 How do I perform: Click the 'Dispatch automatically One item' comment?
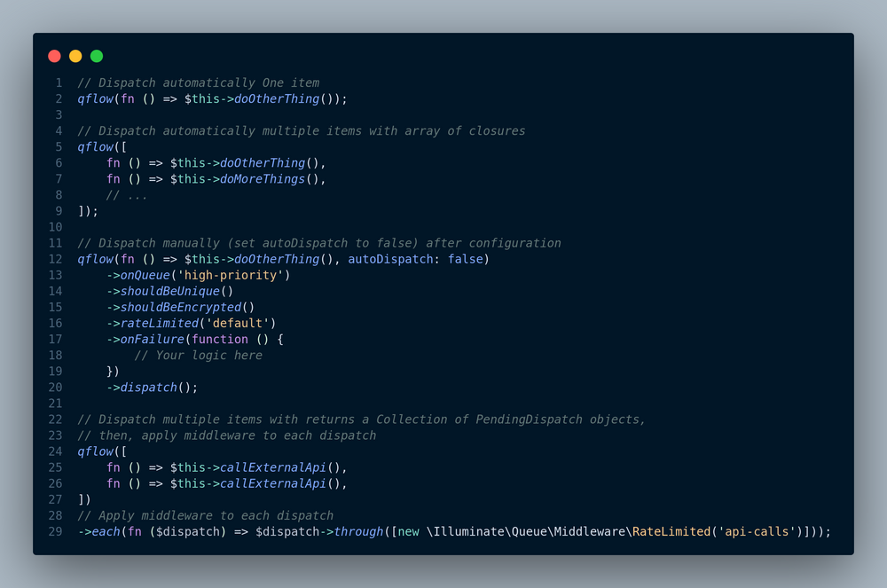(199, 82)
